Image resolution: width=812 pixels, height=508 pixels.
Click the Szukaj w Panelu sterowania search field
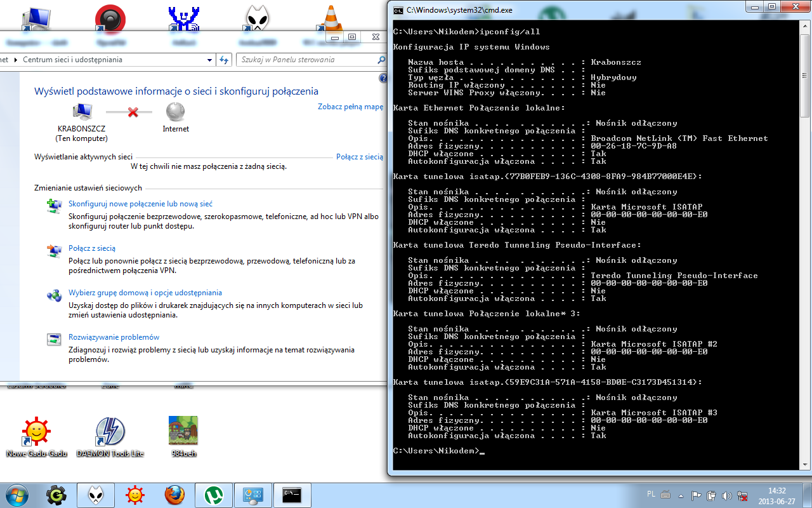click(306, 60)
